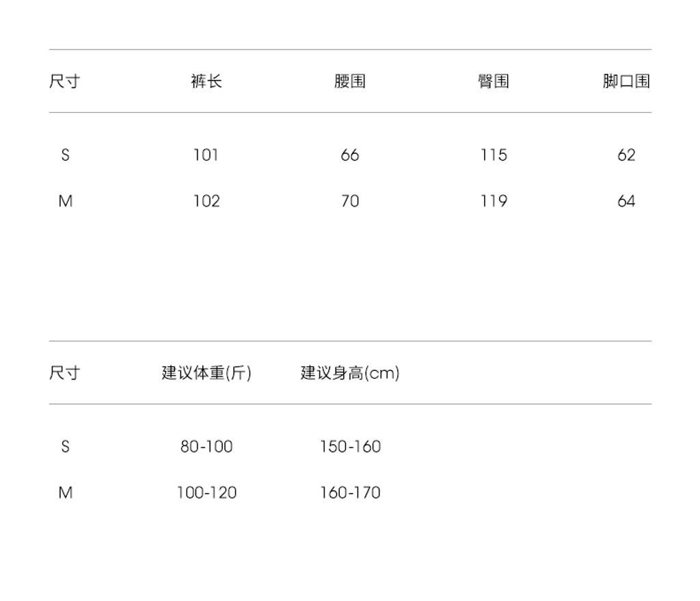Click the 臀围 column header

click(x=493, y=81)
